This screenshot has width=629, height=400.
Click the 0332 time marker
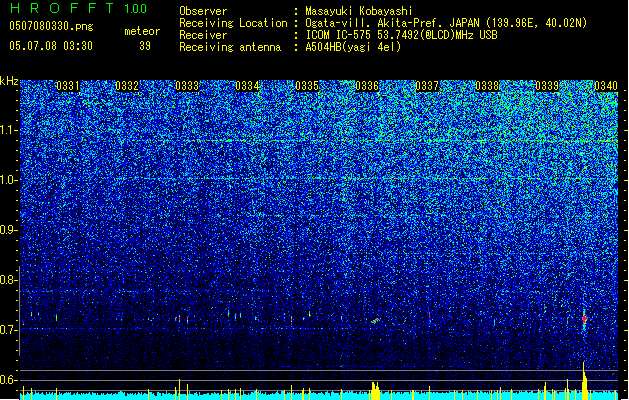(127, 86)
